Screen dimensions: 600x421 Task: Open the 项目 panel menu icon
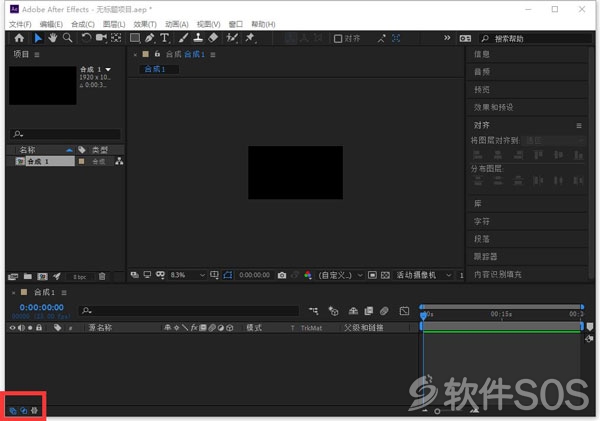click(37, 55)
